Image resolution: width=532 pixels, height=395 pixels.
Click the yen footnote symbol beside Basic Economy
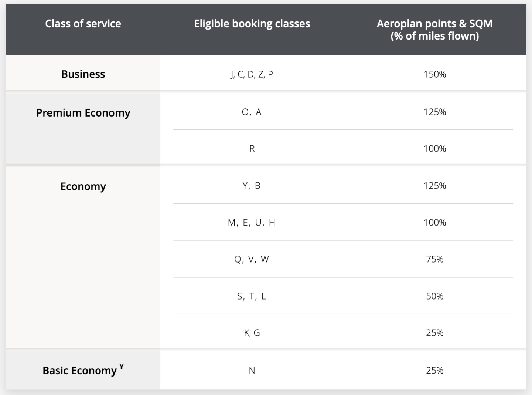(122, 367)
